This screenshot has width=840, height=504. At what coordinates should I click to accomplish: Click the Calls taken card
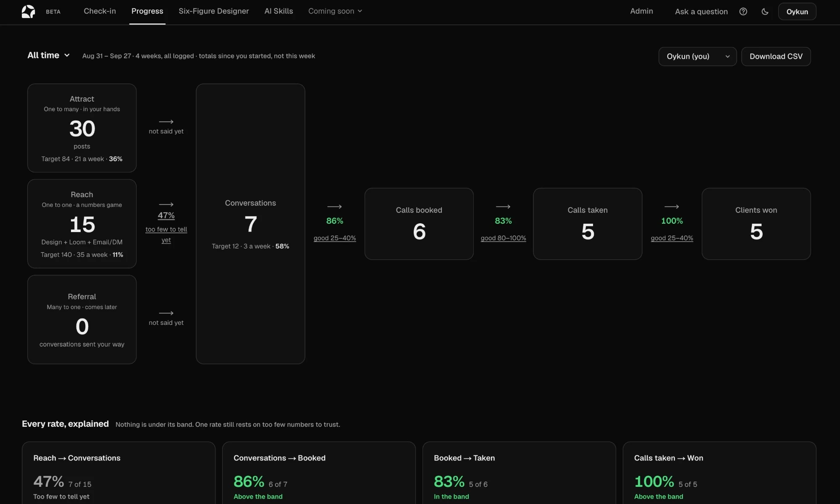pyautogui.click(x=588, y=224)
